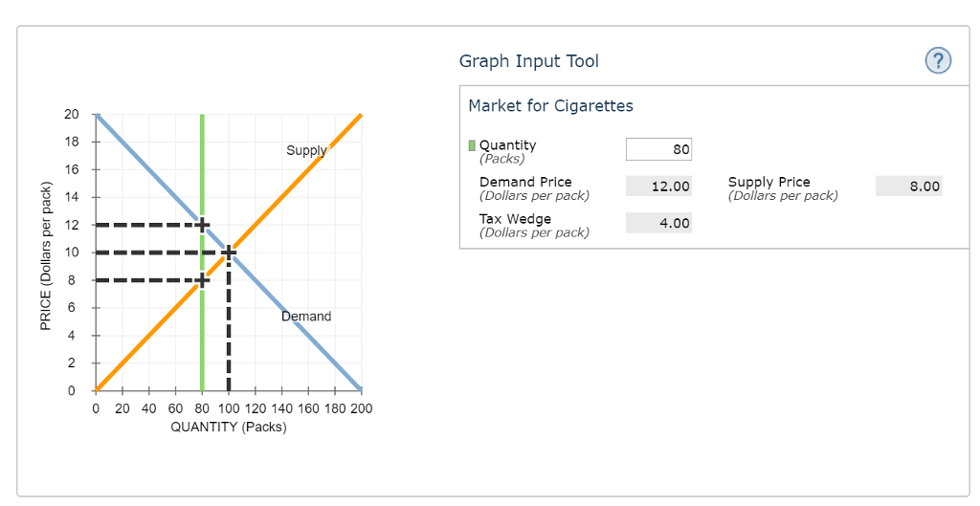Click the Quantity input field showing 80
Image resolution: width=980 pixels, height=506 pixels.
tap(658, 149)
